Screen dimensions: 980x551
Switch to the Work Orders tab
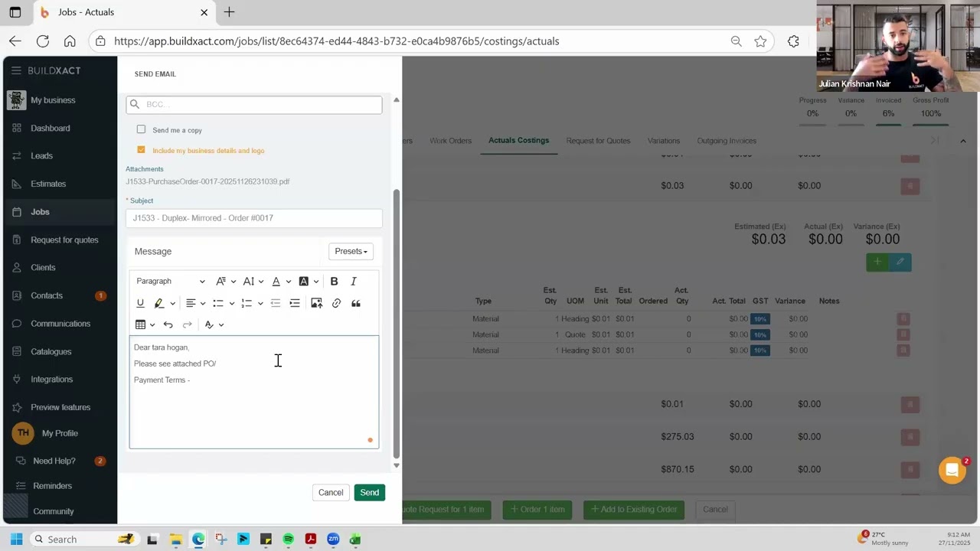point(450,141)
